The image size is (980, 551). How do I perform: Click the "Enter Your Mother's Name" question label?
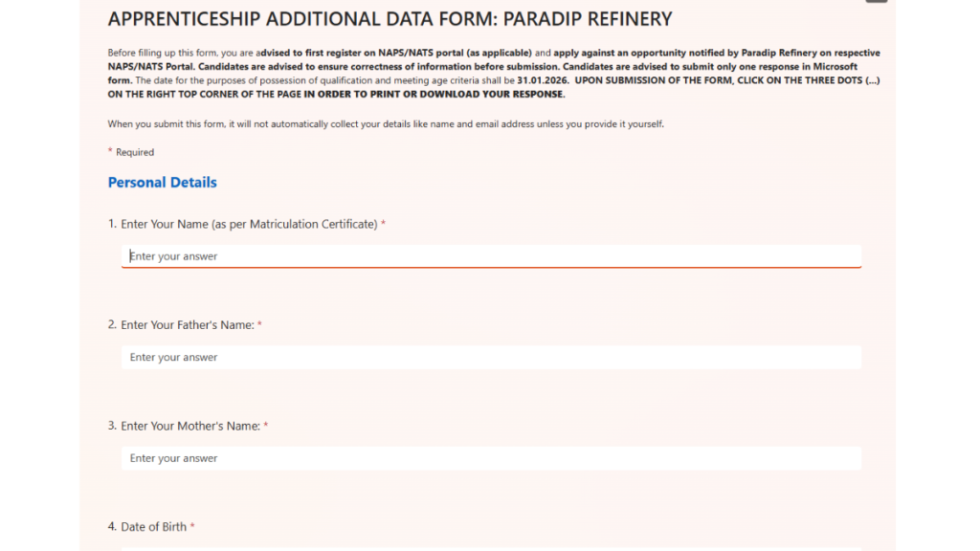pos(189,426)
